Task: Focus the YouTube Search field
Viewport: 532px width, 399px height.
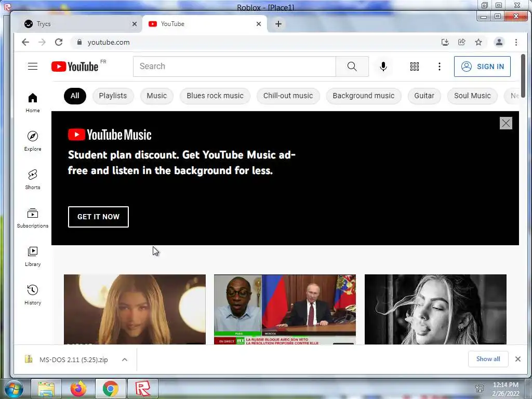Action: [234, 66]
